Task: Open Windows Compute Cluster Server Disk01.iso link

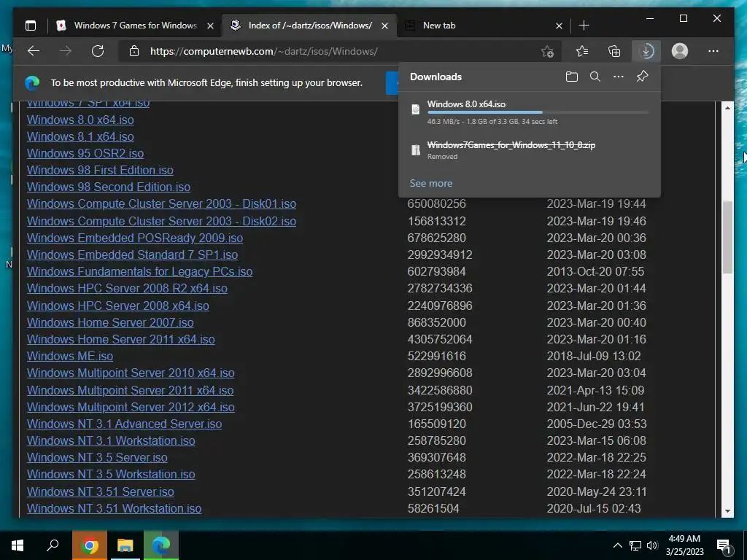Action: pos(161,204)
